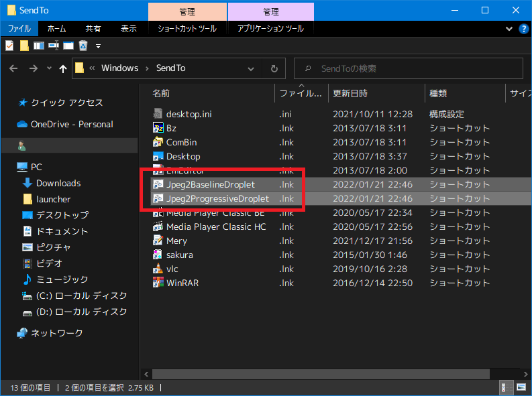Select the sakura shortcut icon

pyautogui.click(x=158, y=255)
